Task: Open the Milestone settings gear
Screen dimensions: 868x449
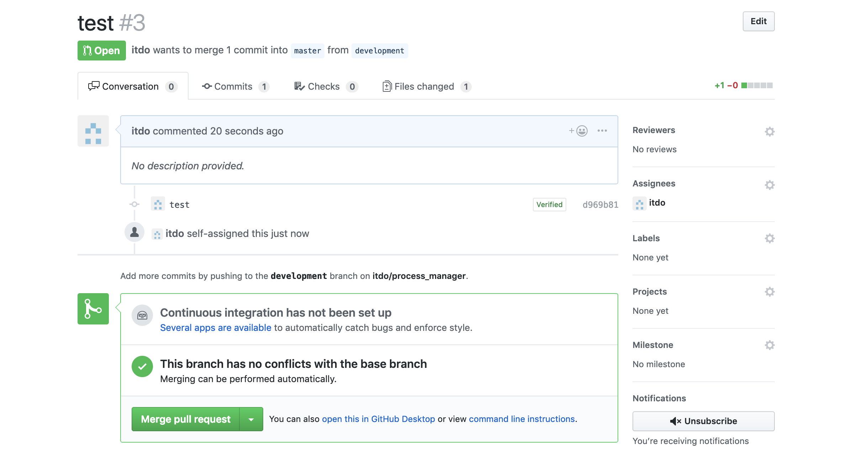Action: pos(769,345)
